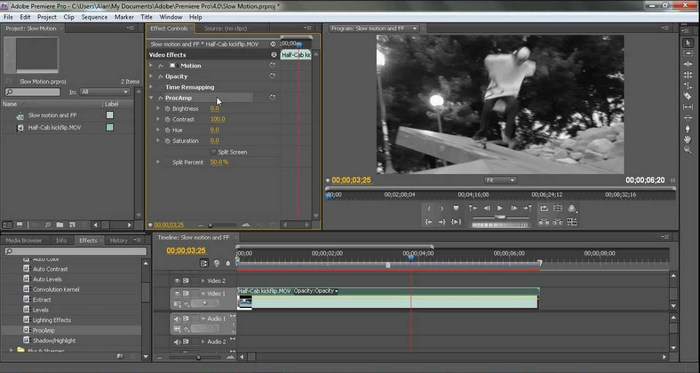This screenshot has height=373, width=700.
Task: Step back one frame in Program monitor
Action: click(486, 208)
